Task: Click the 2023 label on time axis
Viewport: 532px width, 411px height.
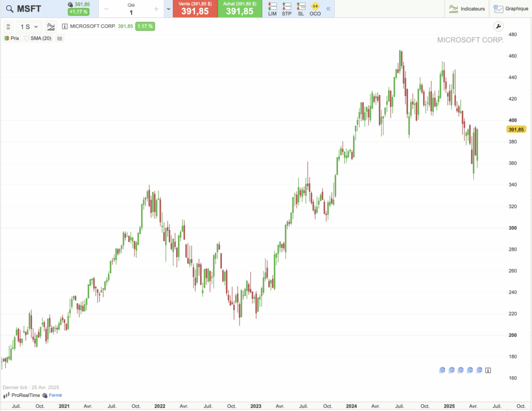Action: pyautogui.click(x=256, y=406)
